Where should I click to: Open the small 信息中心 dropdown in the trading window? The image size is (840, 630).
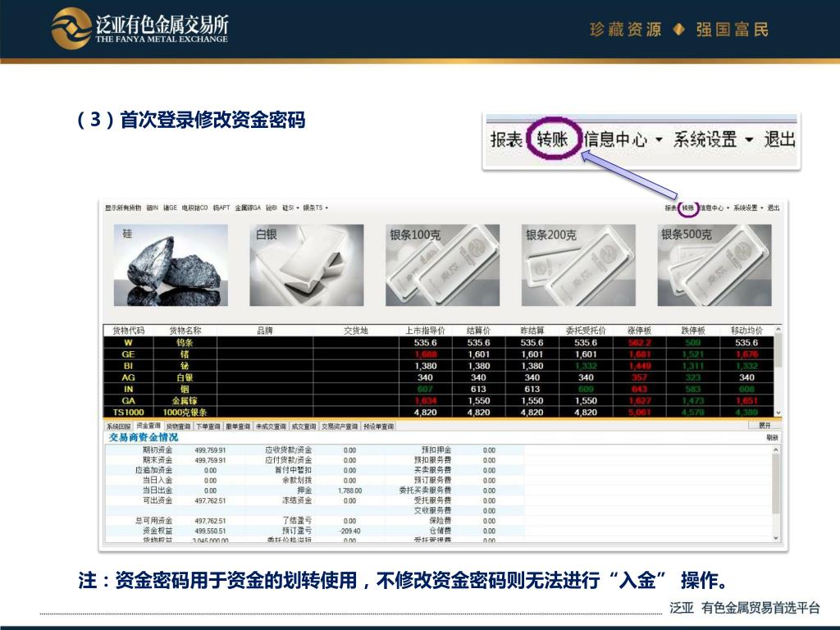click(x=714, y=208)
